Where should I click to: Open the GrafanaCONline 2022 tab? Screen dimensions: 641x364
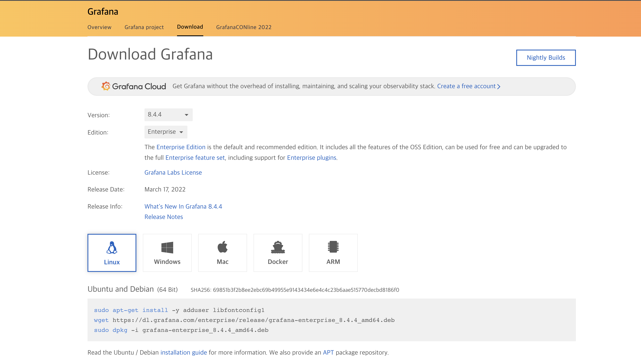[244, 27]
